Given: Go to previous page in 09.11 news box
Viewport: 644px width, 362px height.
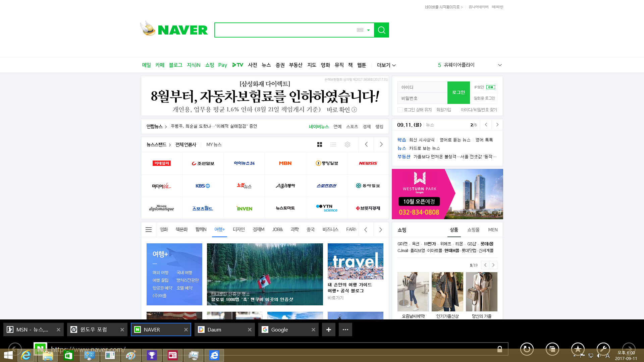Looking at the screenshot, I should pyautogui.click(x=486, y=125).
